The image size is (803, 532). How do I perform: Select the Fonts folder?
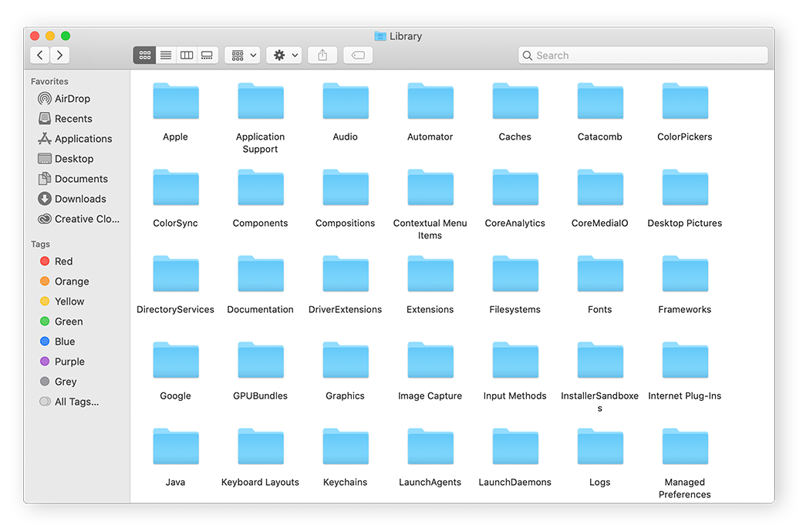pos(599,274)
